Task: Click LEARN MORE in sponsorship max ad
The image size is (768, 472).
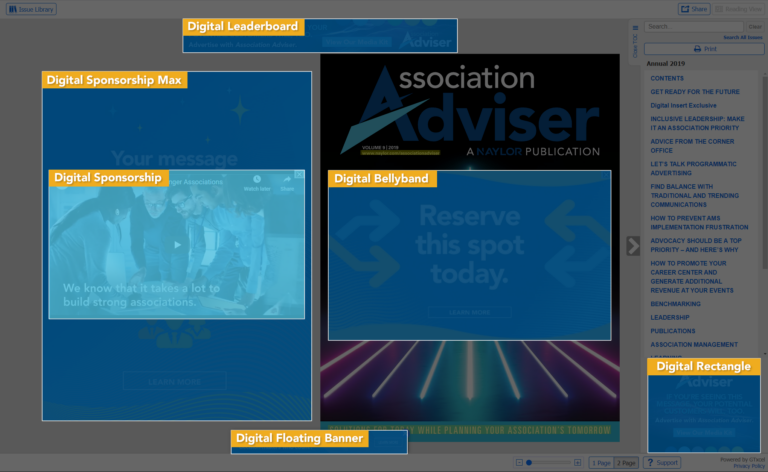Action: 174,381
